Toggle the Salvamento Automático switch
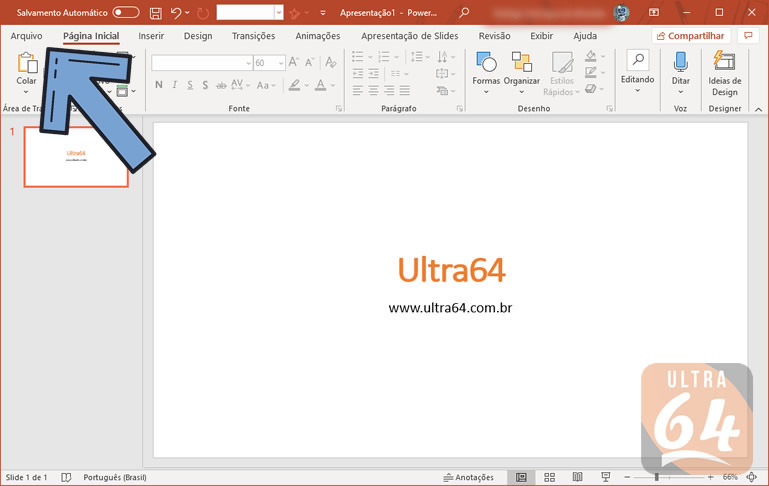This screenshot has width=769, height=486. (126, 13)
